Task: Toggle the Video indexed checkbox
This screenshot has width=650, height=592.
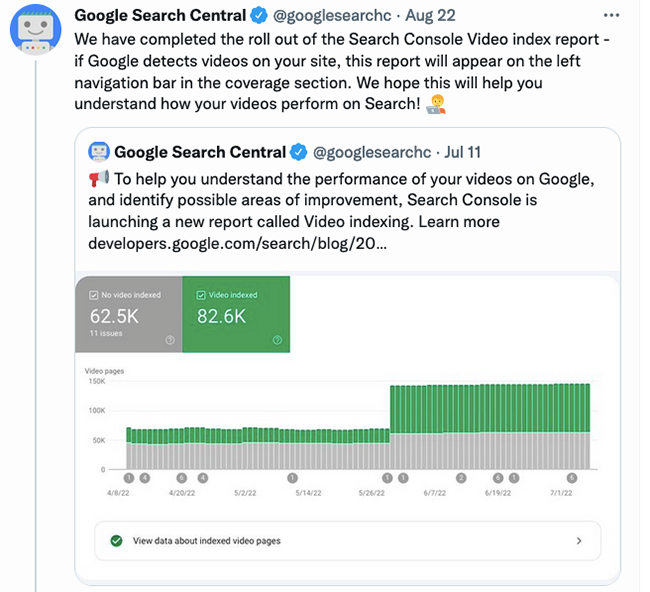Action: (201, 295)
